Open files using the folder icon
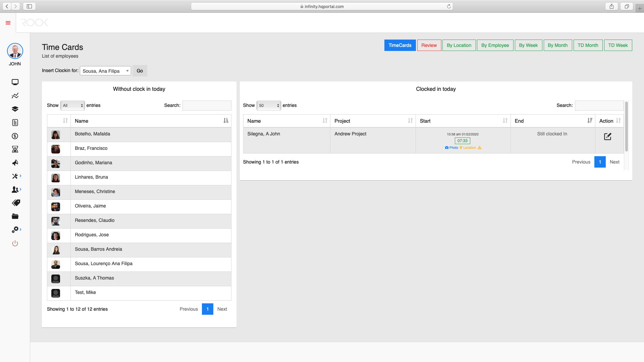Viewport: 644px width, 362px height. [x=15, y=216]
